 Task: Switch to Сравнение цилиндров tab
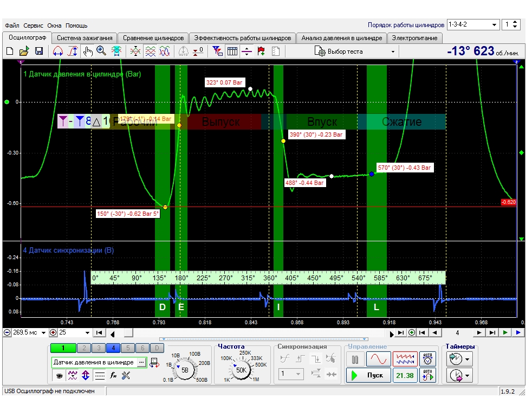pyautogui.click(x=153, y=38)
